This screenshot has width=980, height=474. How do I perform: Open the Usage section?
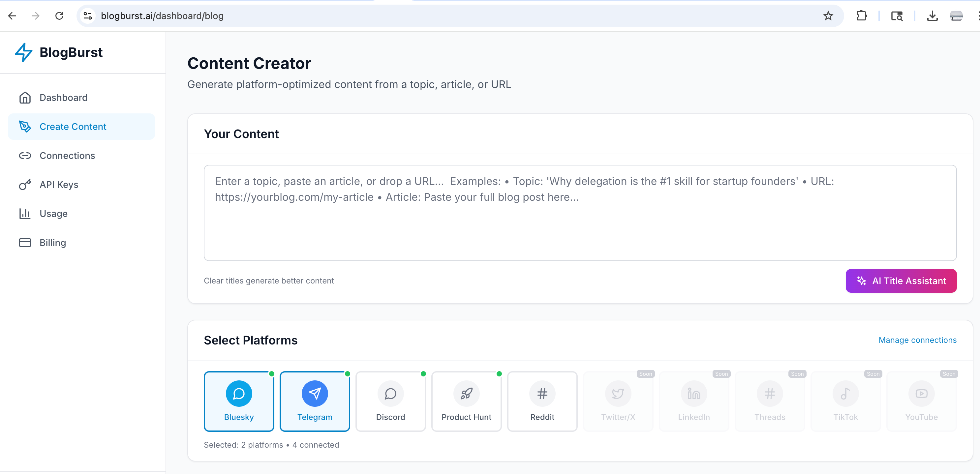point(53,213)
